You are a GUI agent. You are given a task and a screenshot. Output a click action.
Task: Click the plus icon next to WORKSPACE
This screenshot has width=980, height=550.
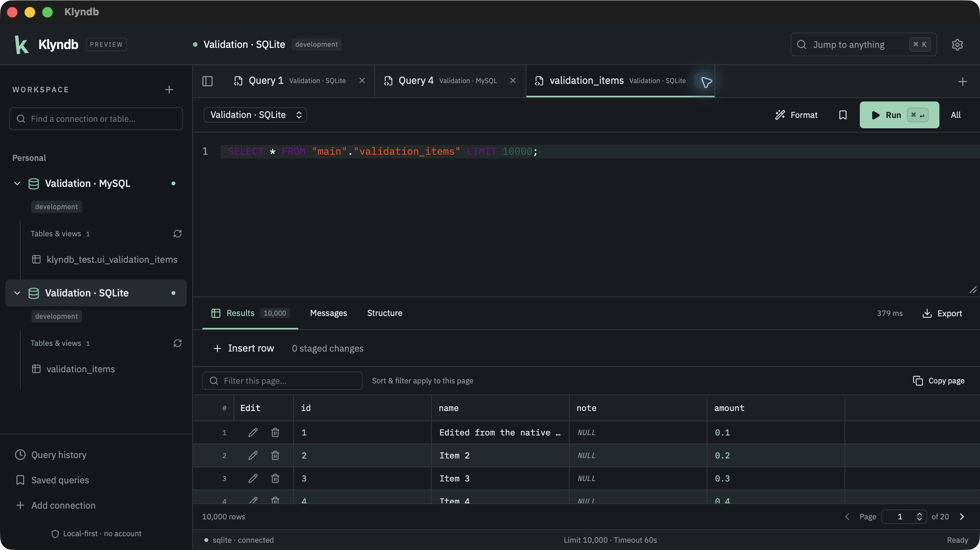click(x=169, y=90)
